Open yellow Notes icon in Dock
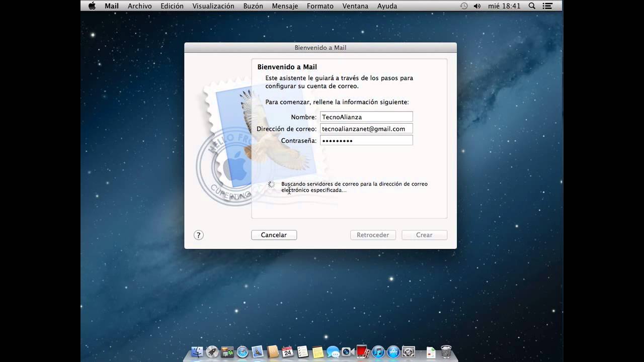Screen dimensions: 644x362 318,352
